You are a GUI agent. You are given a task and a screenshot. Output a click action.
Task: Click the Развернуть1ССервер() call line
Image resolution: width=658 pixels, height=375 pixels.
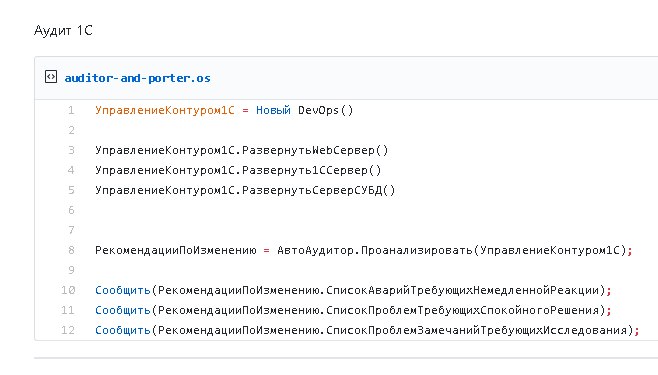[238, 170]
